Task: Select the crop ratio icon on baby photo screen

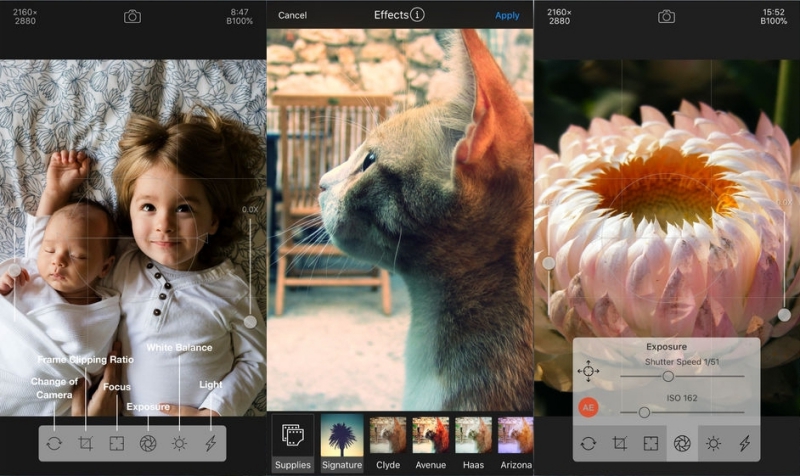Action: [x=86, y=443]
